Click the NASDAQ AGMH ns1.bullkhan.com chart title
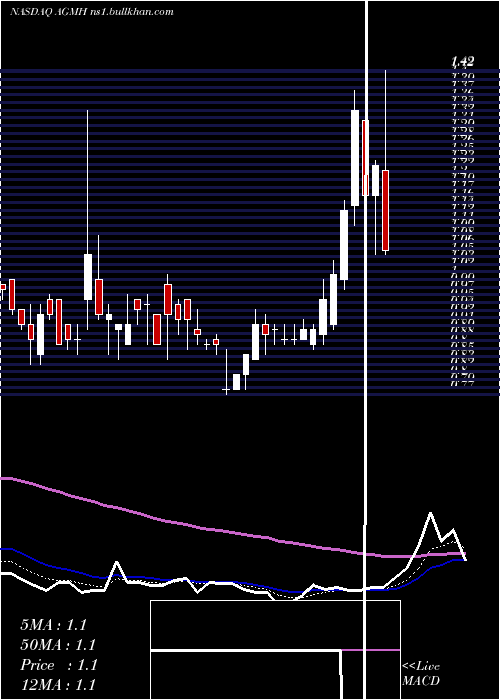Viewport: 500px width, 700px height. click(92, 12)
